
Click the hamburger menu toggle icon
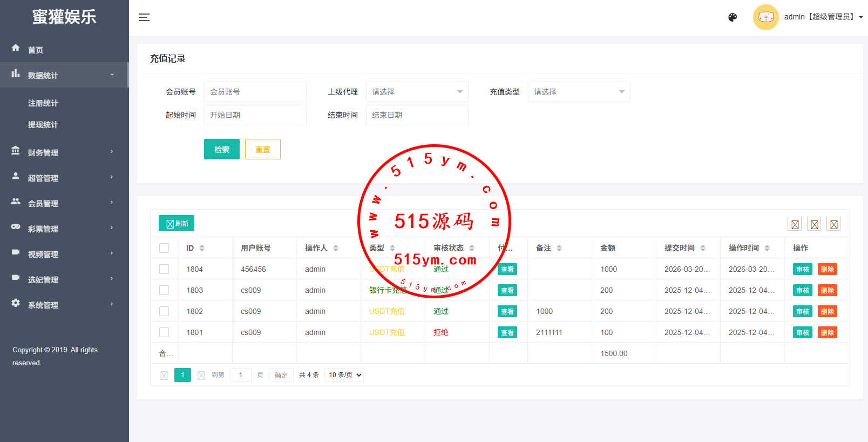click(144, 17)
